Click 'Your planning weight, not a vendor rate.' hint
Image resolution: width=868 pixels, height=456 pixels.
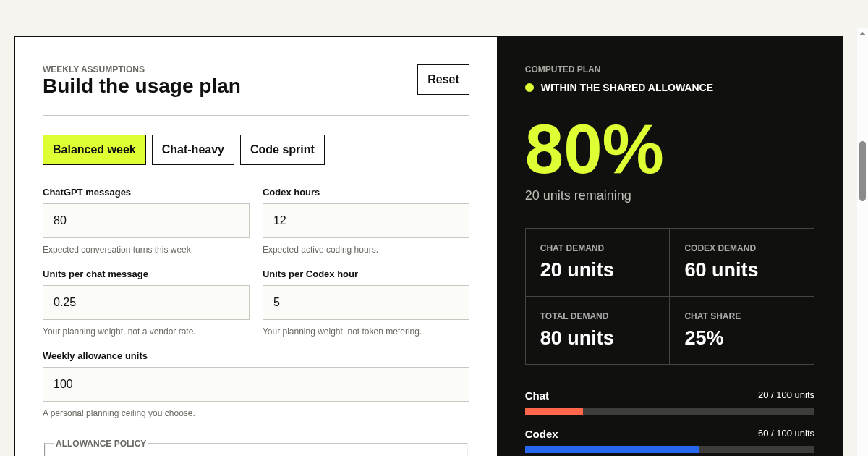pos(119,332)
